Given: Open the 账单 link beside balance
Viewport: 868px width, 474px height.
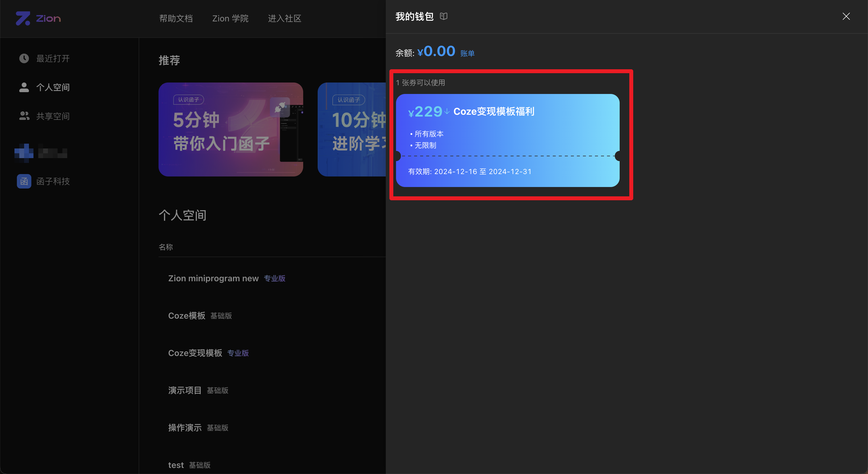Looking at the screenshot, I should [x=467, y=53].
